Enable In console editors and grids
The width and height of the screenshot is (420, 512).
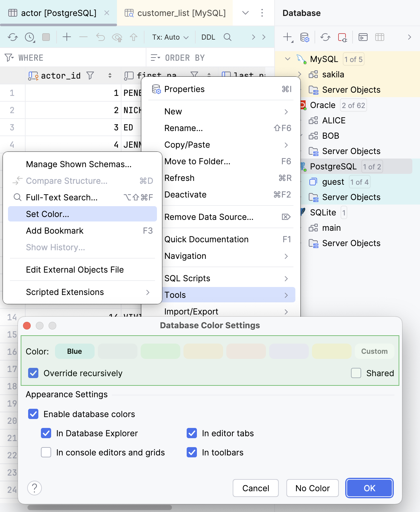(x=46, y=452)
